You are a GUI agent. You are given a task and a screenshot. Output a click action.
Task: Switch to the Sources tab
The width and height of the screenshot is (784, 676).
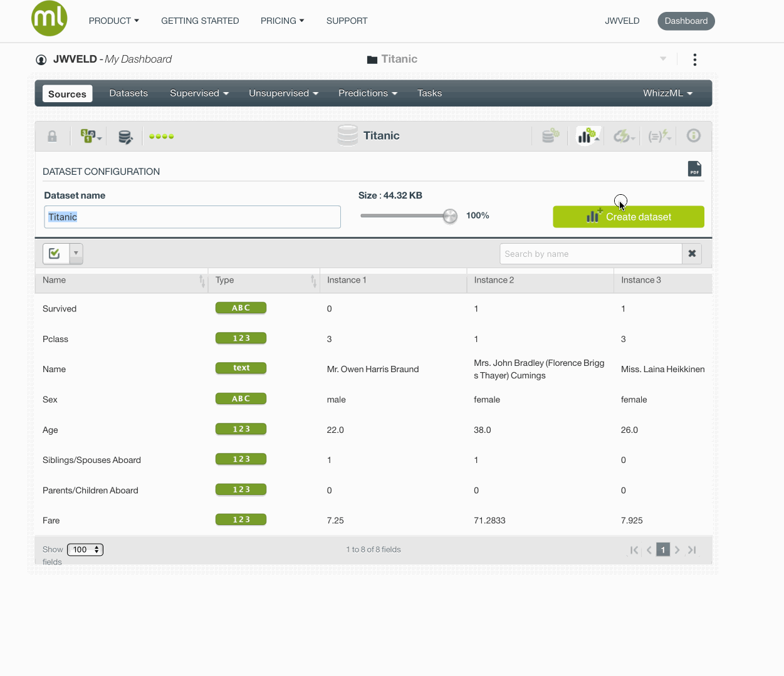67,94
